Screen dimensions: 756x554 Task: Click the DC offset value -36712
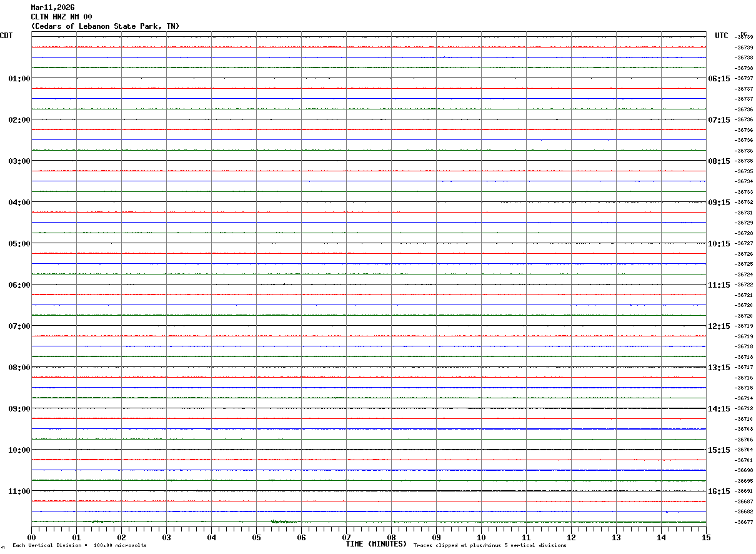744,409
